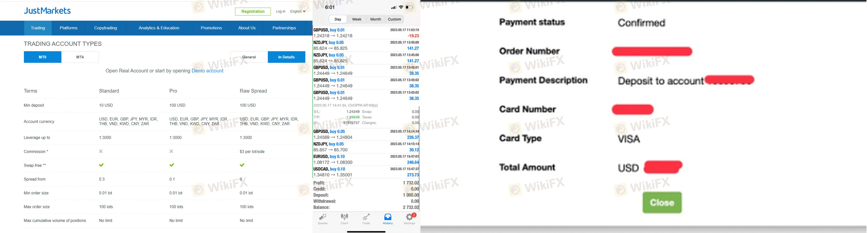Click the 10 USD min deposit cell
Screen dimensions: 868x233
[x=106, y=105]
